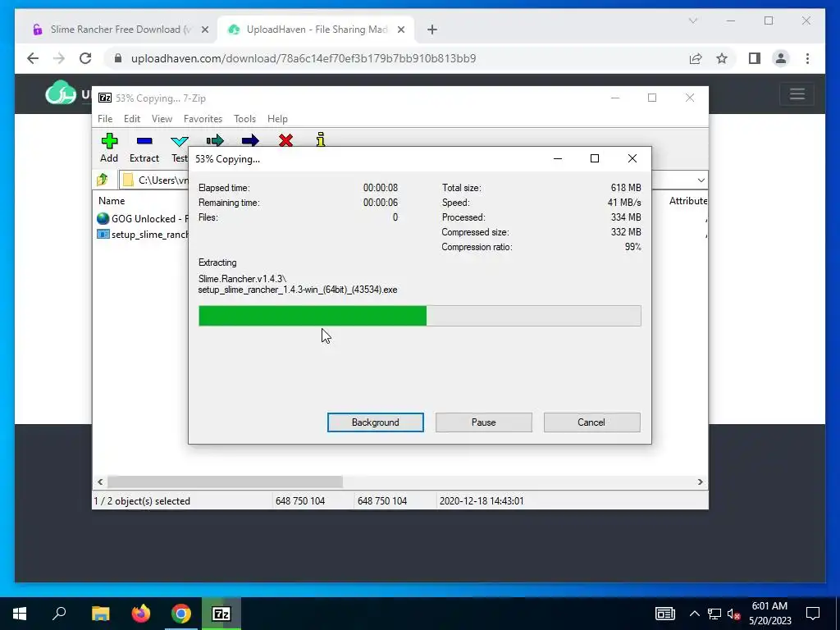Image resolution: width=840 pixels, height=630 pixels.
Task: Go up one folder level in 7-Zip
Action: (x=103, y=180)
